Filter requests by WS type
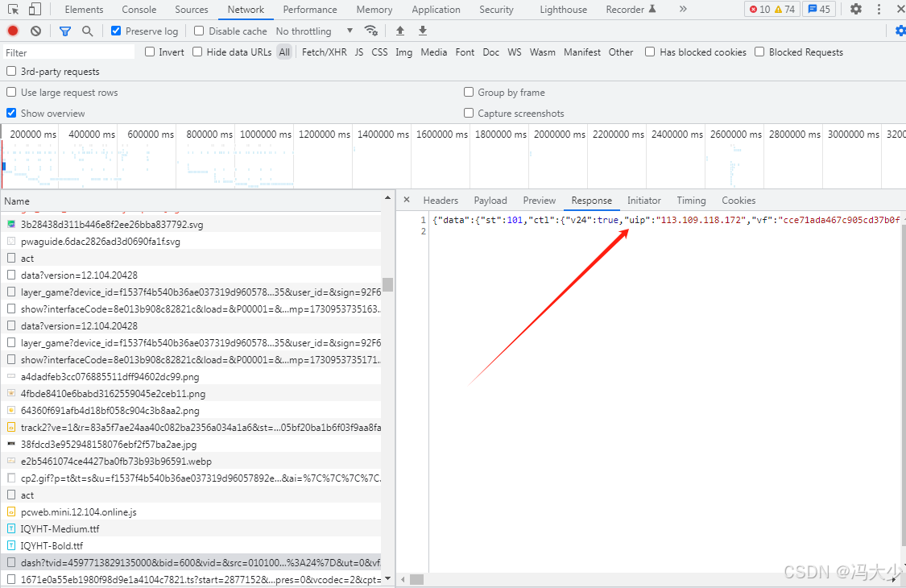 (x=515, y=52)
